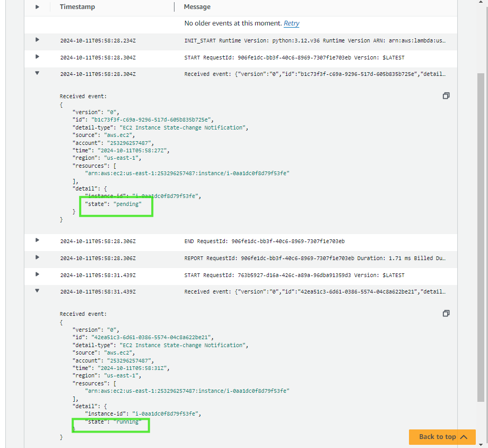Expand all log events via header arrow
Screen dimensions: 488x448
(x=37, y=7)
